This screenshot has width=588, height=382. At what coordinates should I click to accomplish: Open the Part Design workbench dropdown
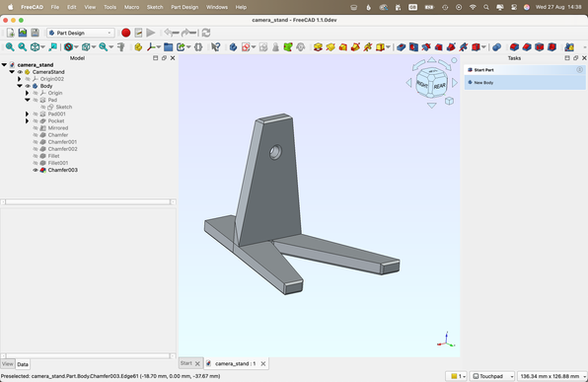[80, 33]
